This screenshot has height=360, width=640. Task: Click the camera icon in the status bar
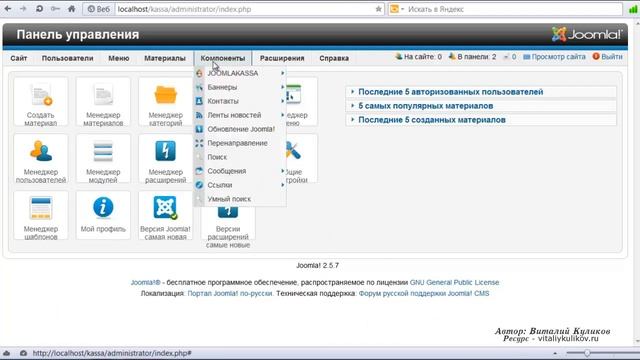[x=23, y=353]
